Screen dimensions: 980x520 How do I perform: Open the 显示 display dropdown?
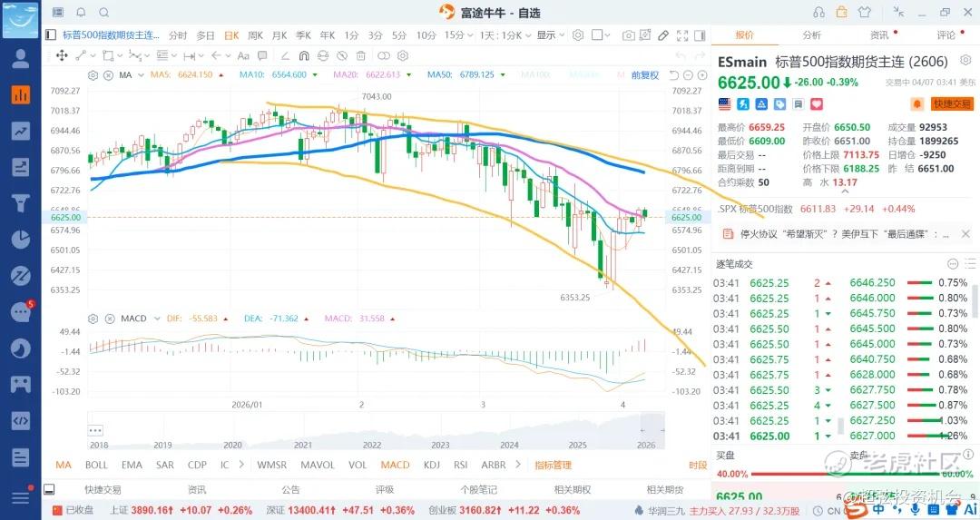tap(550, 35)
